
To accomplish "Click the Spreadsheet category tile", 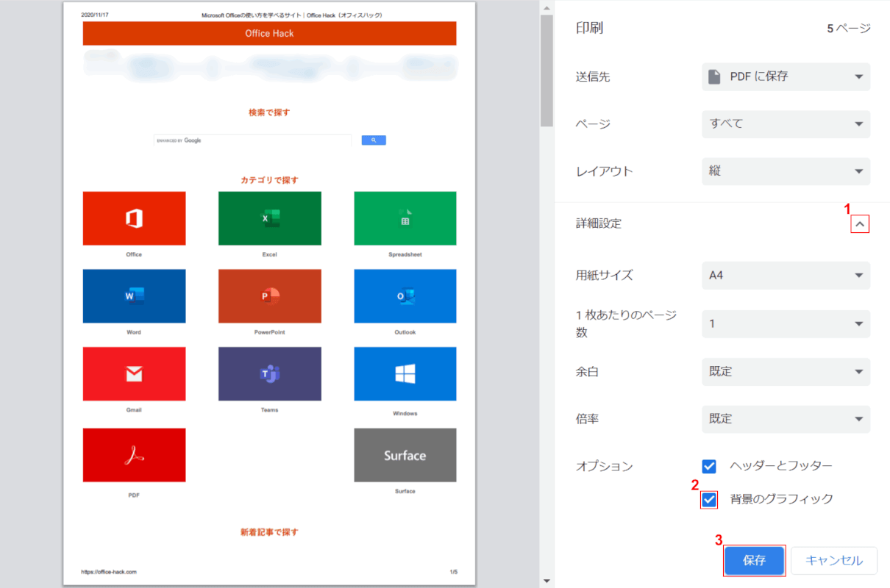I will click(405, 218).
